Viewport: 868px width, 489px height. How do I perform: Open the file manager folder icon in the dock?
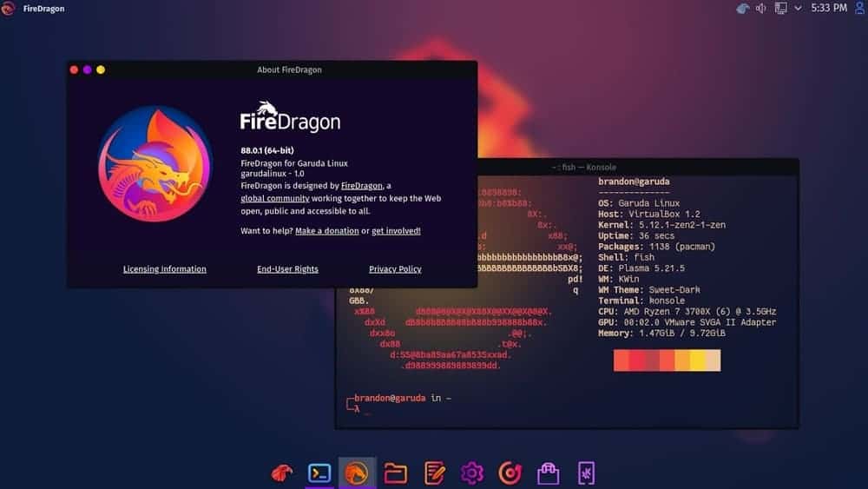tap(395, 473)
